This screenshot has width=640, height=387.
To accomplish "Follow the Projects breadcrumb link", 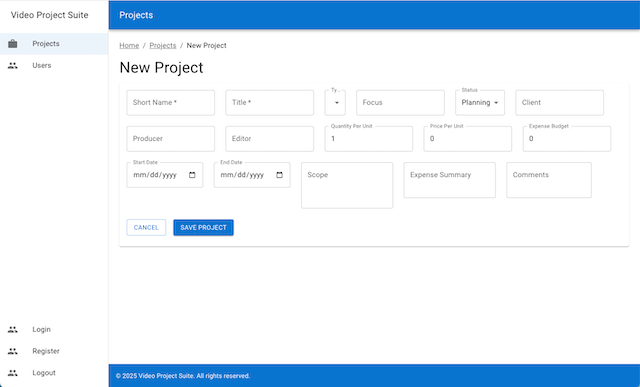I will click(x=163, y=45).
